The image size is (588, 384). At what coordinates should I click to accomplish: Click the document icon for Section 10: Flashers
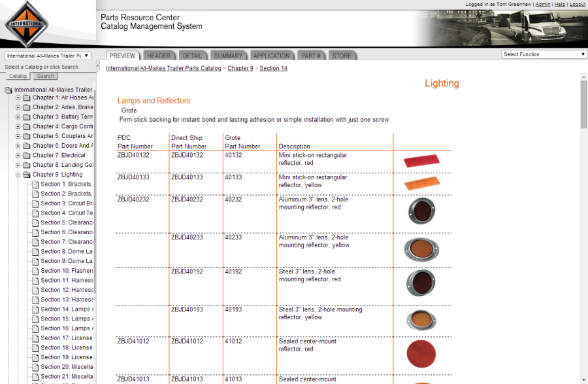tap(35, 271)
